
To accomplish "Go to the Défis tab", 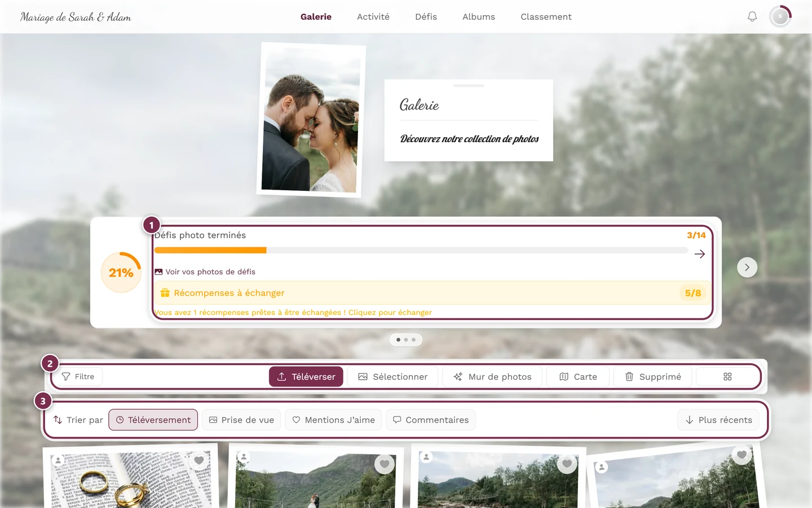I will [426, 17].
